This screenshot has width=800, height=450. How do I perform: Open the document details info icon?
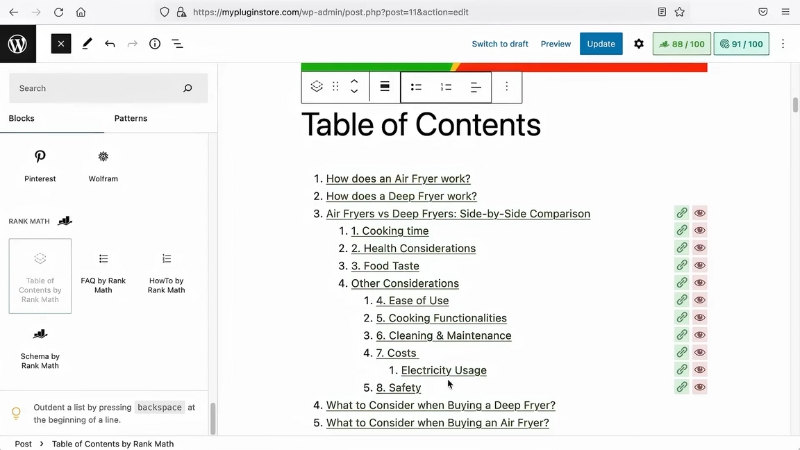click(x=155, y=44)
